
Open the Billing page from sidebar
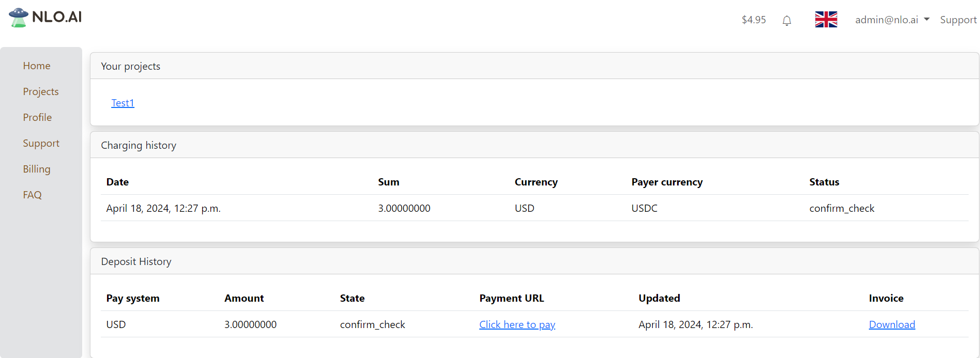pos(37,169)
